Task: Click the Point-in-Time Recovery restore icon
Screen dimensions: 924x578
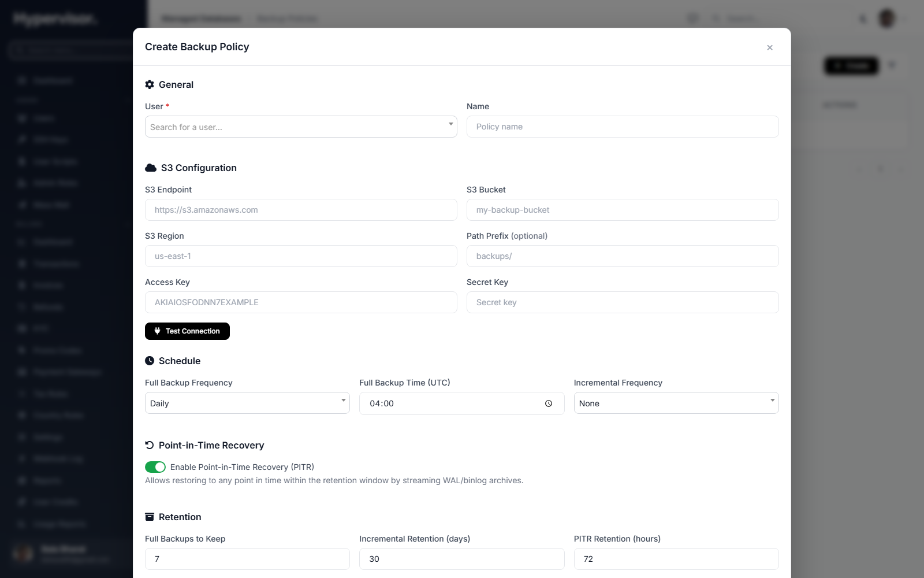Action: tap(150, 445)
